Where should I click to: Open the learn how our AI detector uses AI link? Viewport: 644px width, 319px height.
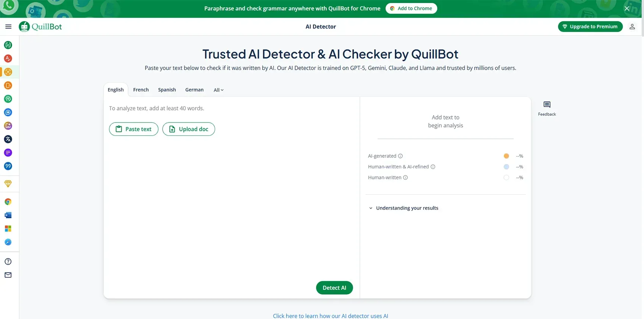coord(330,316)
